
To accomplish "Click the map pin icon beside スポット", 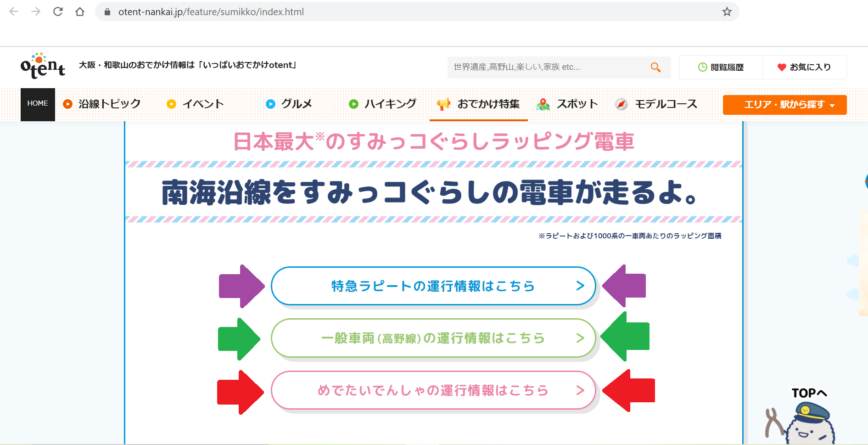I will coord(543,104).
